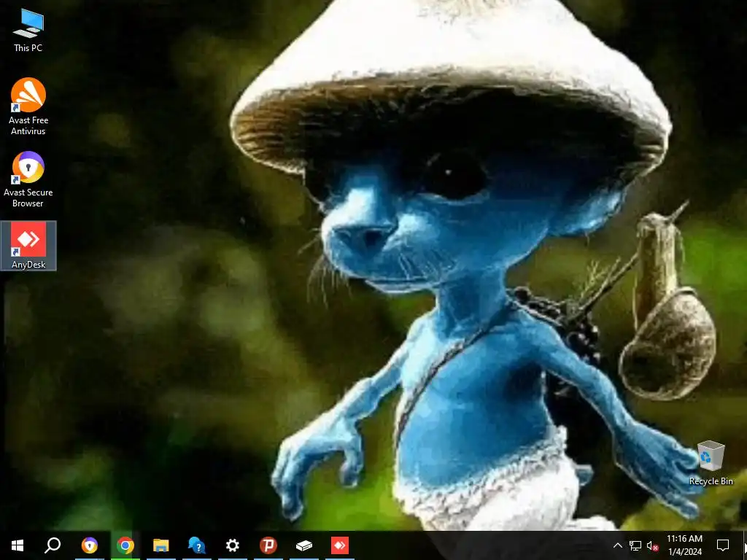Switch to the red P app in the taskbar
747x560 pixels.
tap(268, 545)
